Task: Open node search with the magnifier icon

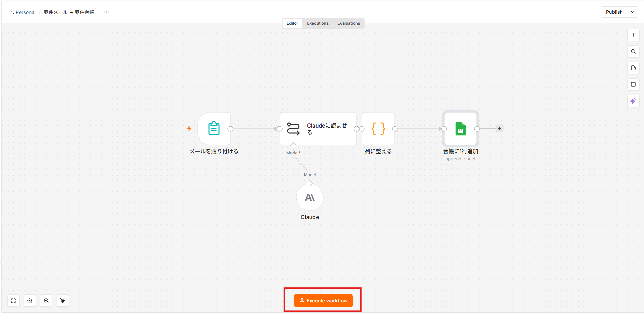Action: coord(633,51)
